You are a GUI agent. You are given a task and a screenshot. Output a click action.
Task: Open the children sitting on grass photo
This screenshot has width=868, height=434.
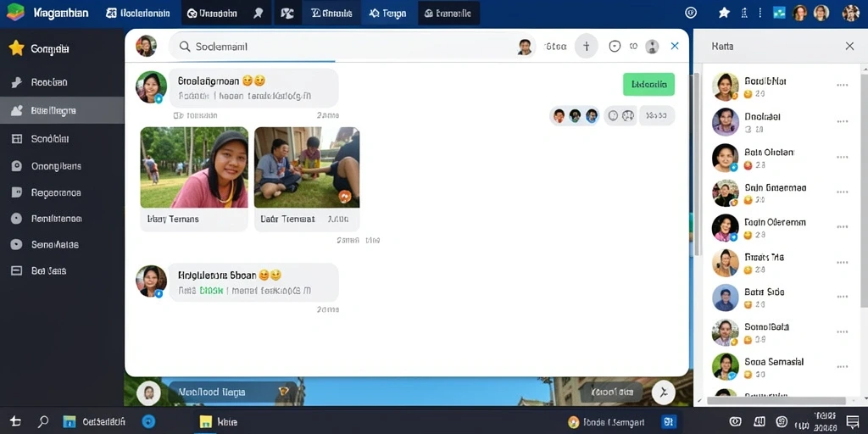pos(307,167)
